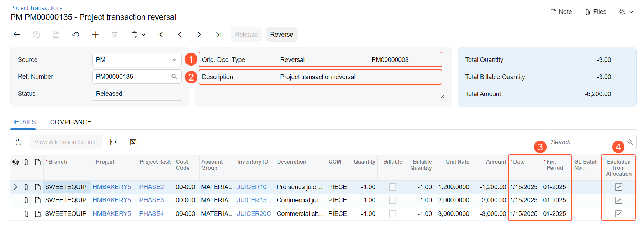Open the JUICER10 inventory link

click(252, 187)
